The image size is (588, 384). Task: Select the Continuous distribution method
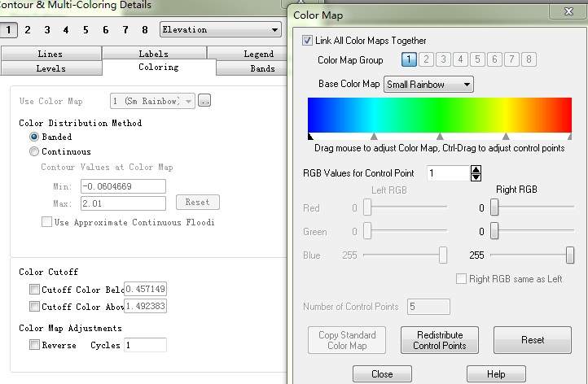(34, 151)
